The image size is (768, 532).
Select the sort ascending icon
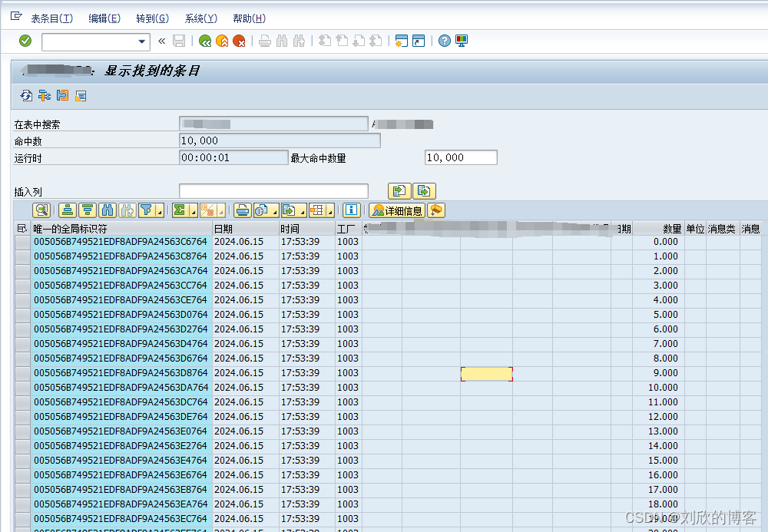pyautogui.click(x=66, y=210)
